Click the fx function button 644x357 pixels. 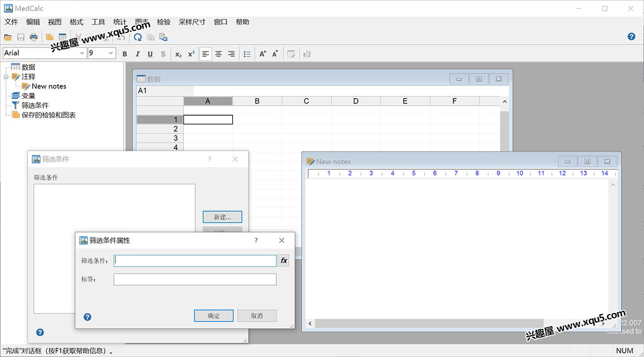point(284,261)
